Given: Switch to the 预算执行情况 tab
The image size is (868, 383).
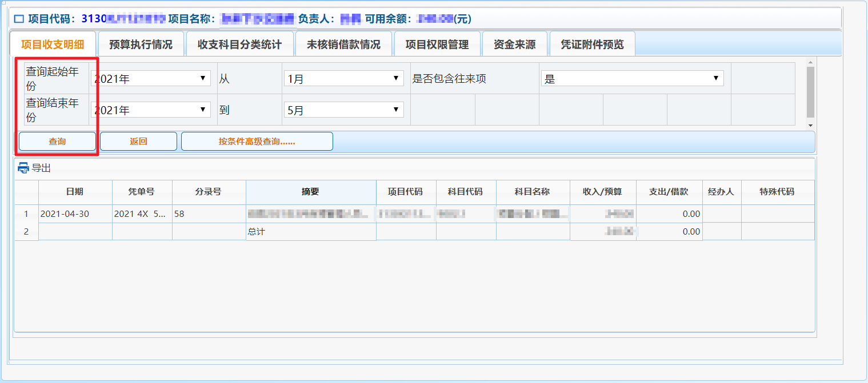Looking at the screenshot, I should click(141, 45).
